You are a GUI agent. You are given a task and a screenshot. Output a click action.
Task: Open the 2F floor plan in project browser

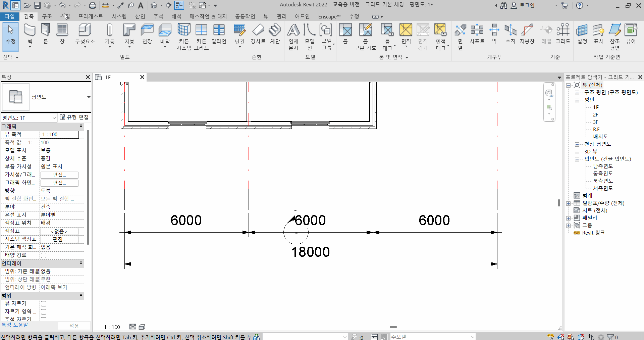click(595, 115)
